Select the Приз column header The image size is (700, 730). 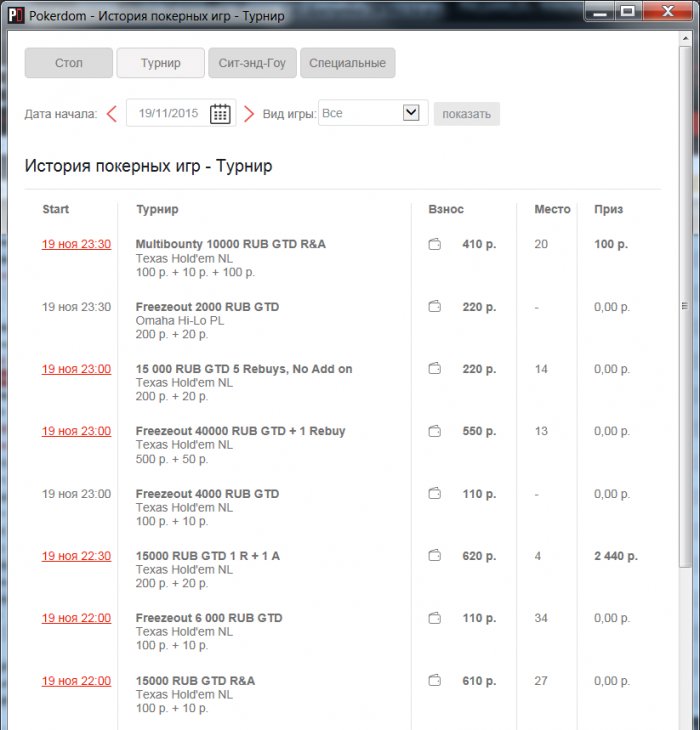[x=608, y=209]
